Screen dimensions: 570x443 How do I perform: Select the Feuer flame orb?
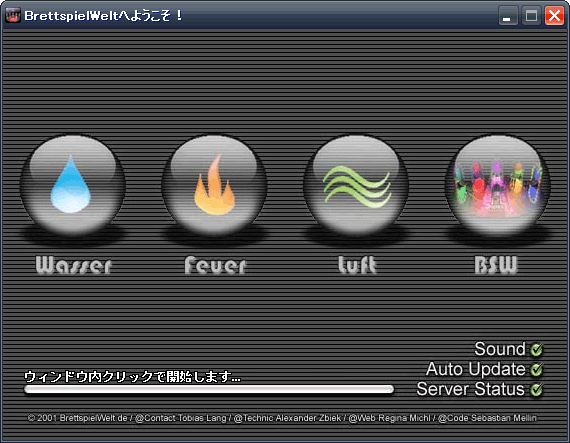pos(214,185)
